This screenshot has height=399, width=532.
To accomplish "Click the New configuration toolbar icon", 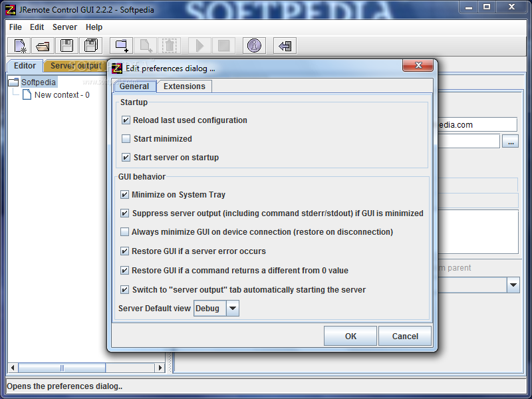I will coord(19,45).
